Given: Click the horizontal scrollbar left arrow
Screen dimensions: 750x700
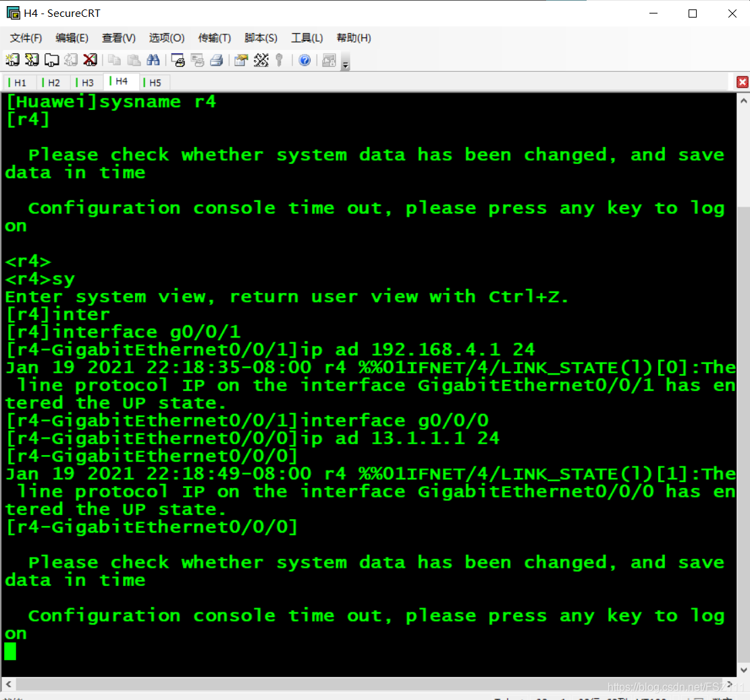Looking at the screenshot, I should 9,684.
